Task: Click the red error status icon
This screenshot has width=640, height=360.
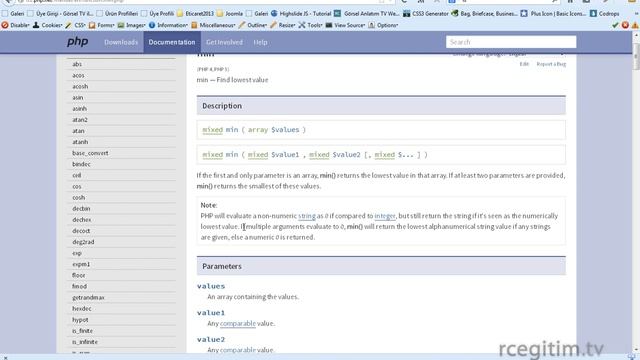Action: [x=625, y=25]
